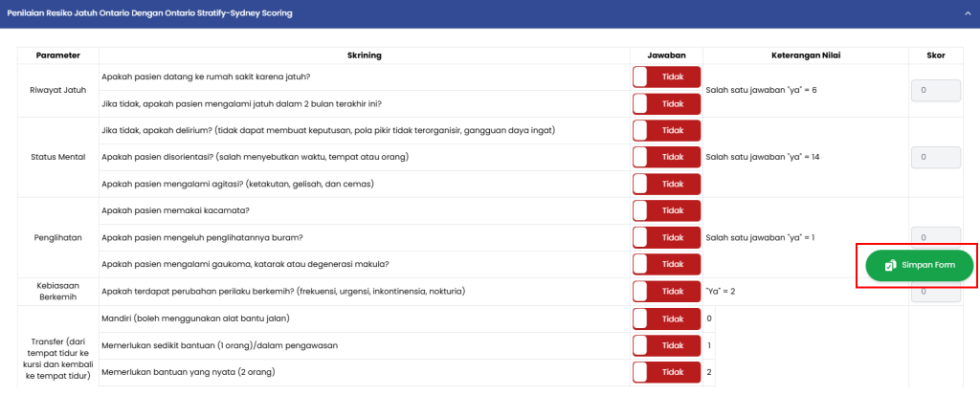
Task: Click the save icon in Simpan Form
Action: point(889,265)
